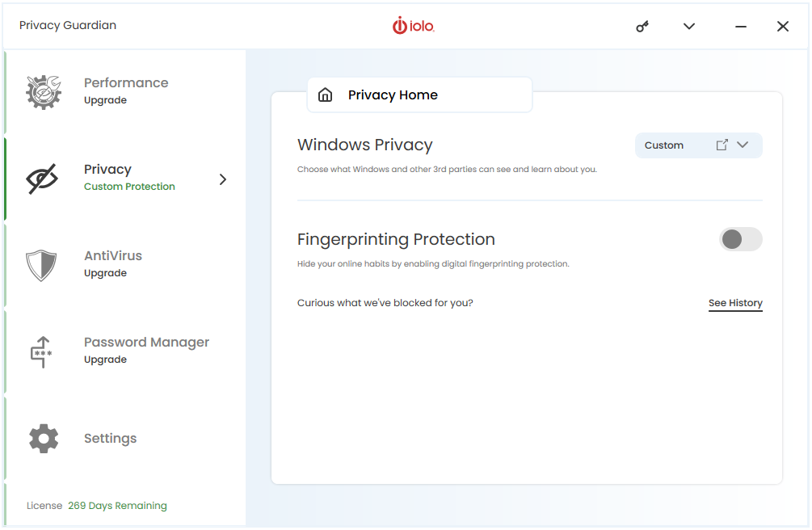The width and height of the screenshot is (812, 530).
Task: Click Upgrade under Performance
Action: 105,100
